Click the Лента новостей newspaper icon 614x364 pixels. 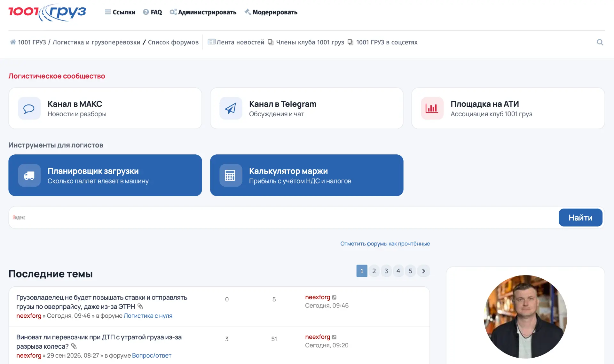pyautogui.click(x=211, y=42)
